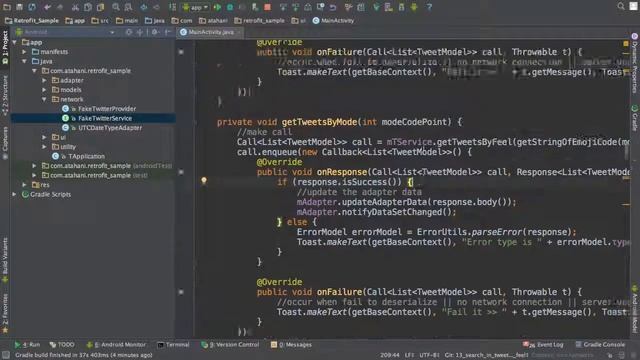Image resolution: width=640 pixels, height=360 pixels.
Task: Click the Collapse All project icon
Action: (x=140, y=32)
